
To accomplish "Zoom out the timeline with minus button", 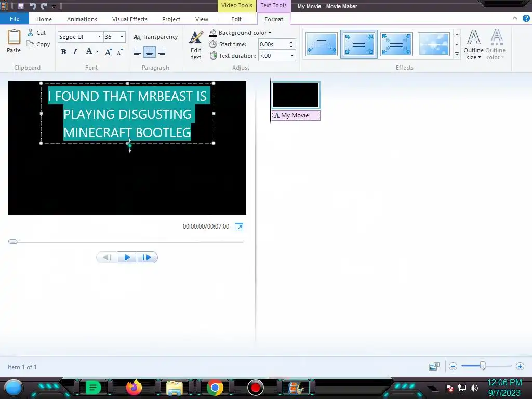I will [453, 366].
